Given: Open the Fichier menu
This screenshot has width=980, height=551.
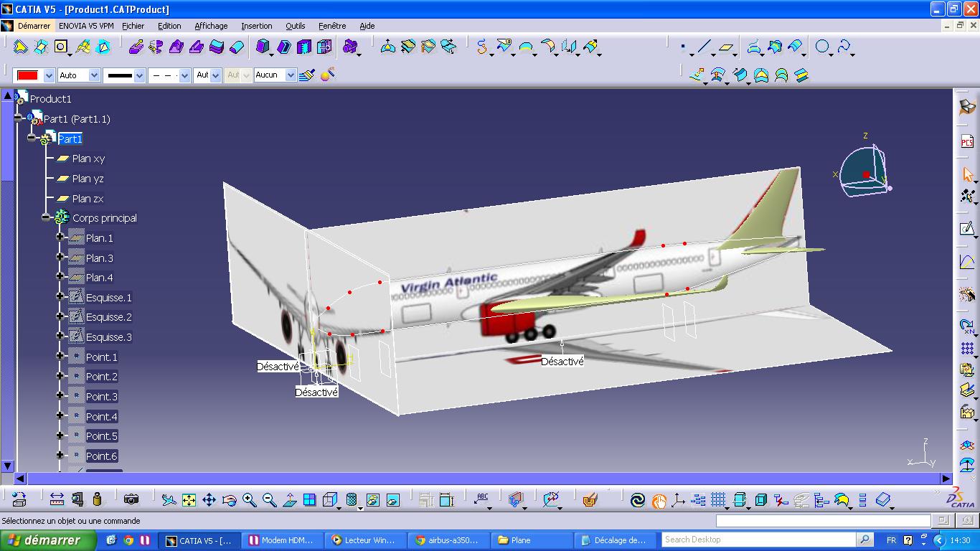Looking at the screenshot, I should coord(133,26).
